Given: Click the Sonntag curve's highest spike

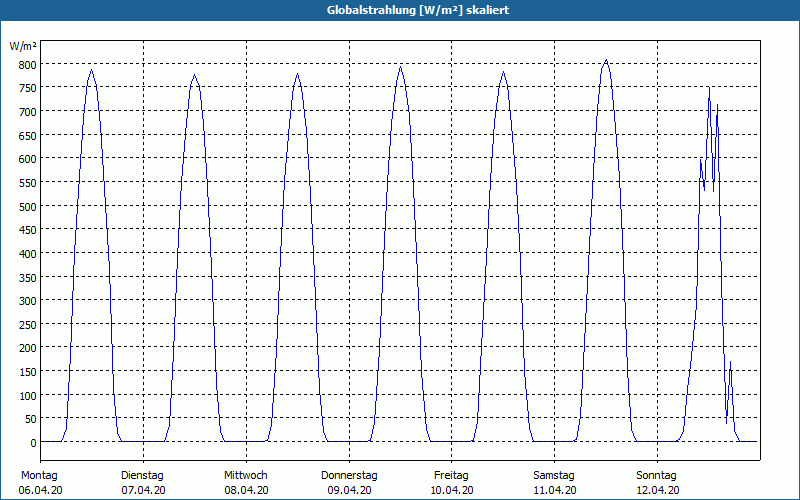Looking at the screenshot, I should point(709,87).
